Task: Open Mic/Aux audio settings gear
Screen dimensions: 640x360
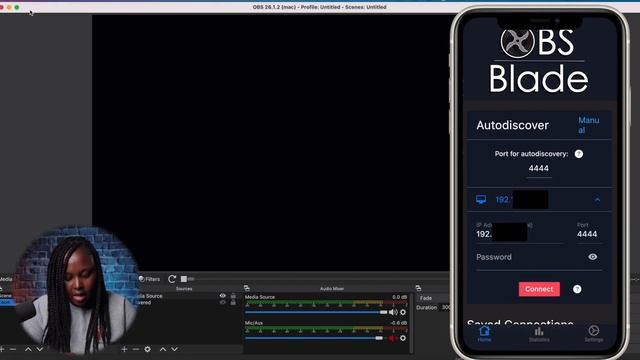Action: coord(403,338)
